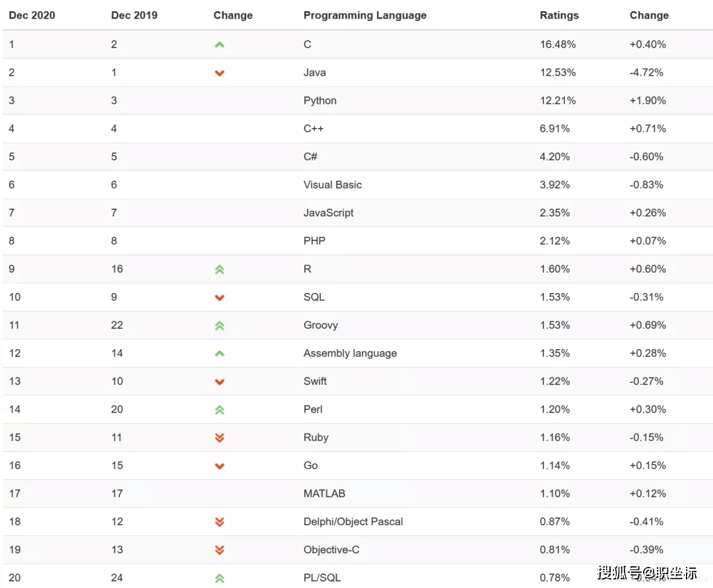Click the 16.48% rating for C
This screenshot has width=713, height=588.
click(558, 44)
